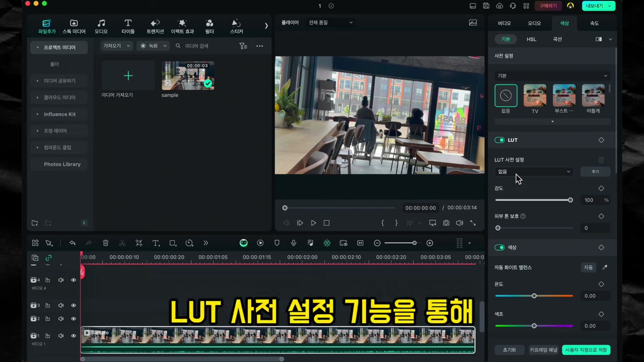Select the HSL color sub-tab
Screen dimensions: 644x362
531,39
